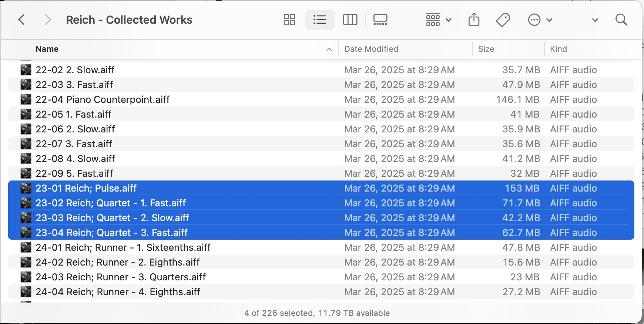
Task: Click file icon of 22-05 1. Fast.aiff
Action: tap(26, 114)
